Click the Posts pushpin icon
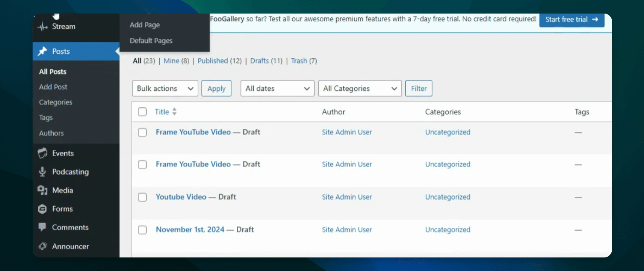This screenshot has width=644, height=271. 42,51
